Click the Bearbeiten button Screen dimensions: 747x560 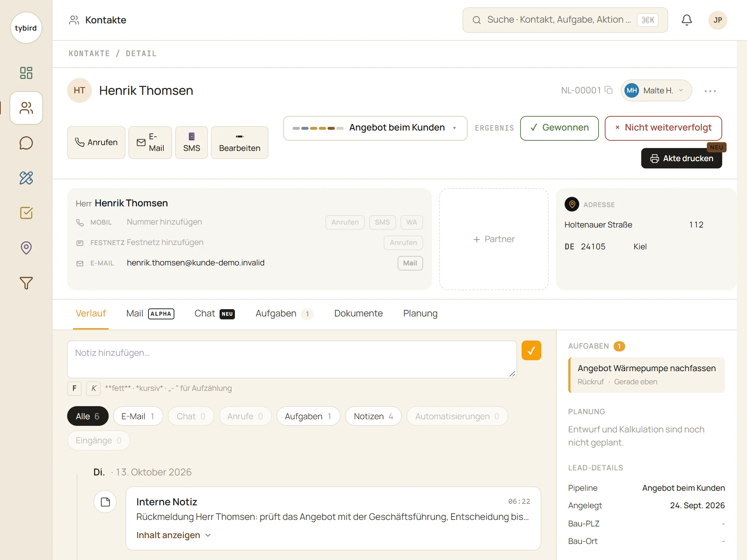[x=240, y=143]
